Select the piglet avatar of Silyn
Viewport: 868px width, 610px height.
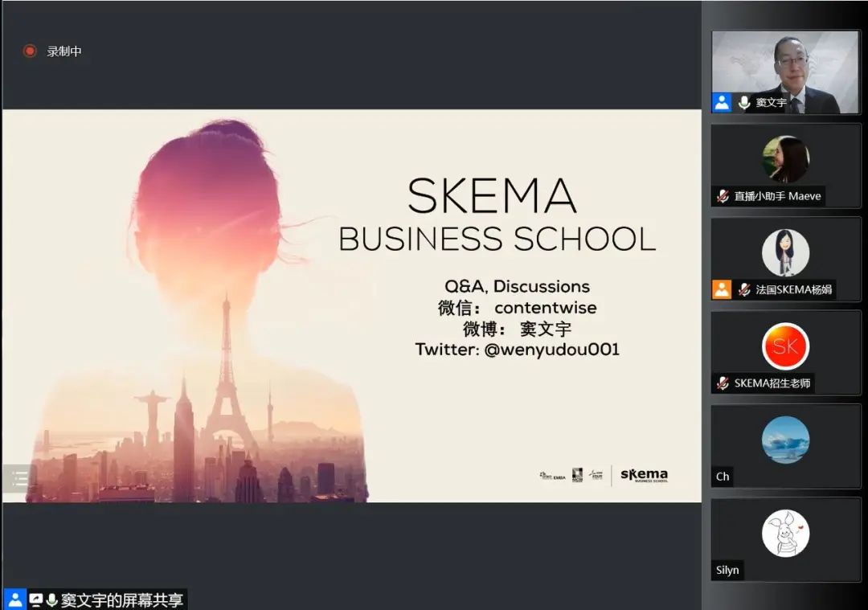coord(785,534)
